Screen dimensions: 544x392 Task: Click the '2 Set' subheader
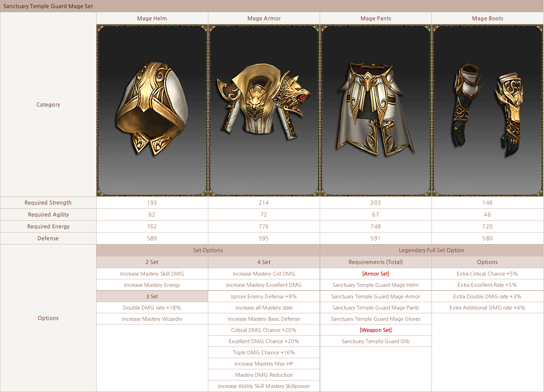[x=152, y=262]
